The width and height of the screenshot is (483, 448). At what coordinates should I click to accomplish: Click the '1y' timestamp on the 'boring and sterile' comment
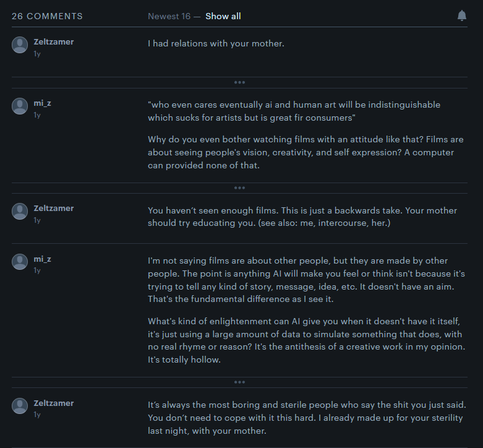[37, 415]
